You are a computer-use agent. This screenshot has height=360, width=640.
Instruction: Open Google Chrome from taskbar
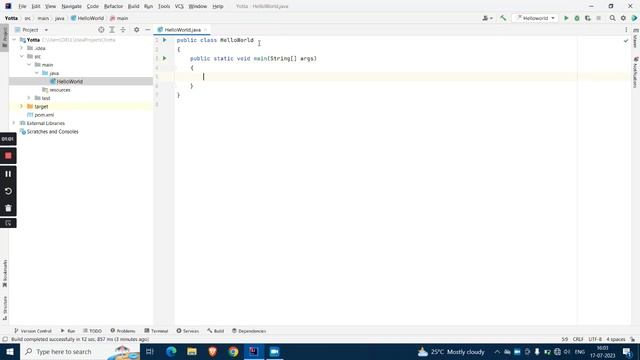[233, 351]
